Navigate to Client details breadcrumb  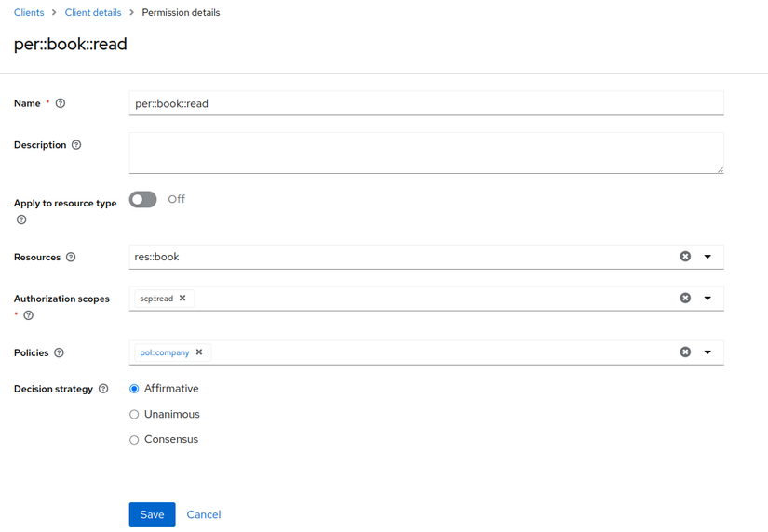pos(92,13)
